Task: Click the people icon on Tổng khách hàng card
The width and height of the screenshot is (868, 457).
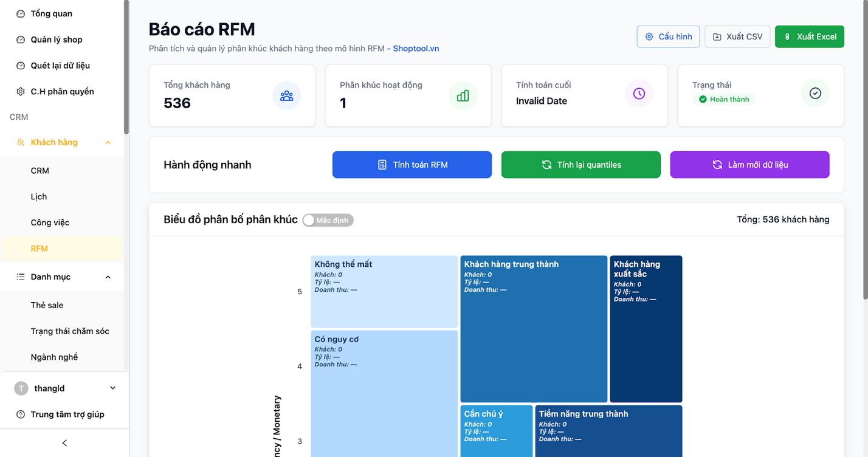Action: pos(286,95)
